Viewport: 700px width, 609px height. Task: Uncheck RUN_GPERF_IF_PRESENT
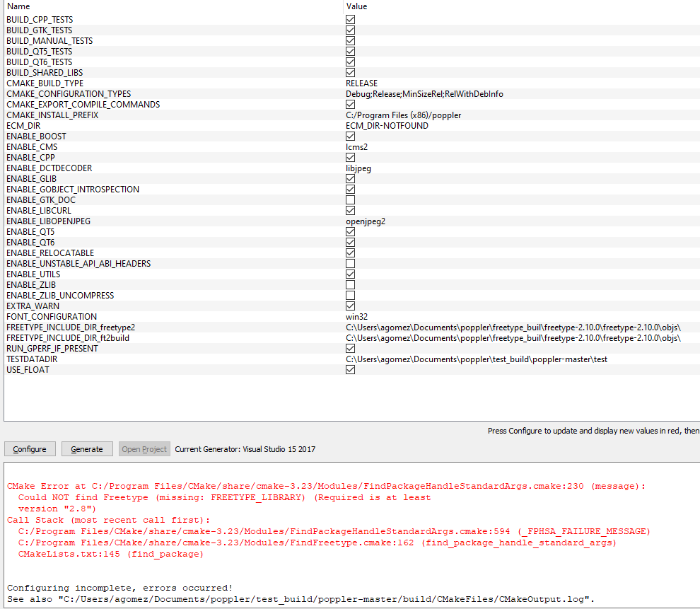pyautogui.click(x=350, y=348)
